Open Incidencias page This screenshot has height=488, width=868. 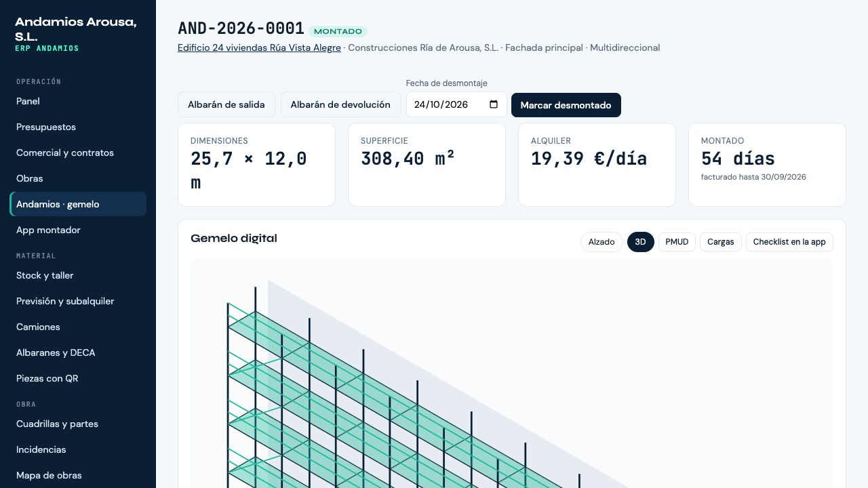point(78,449)
